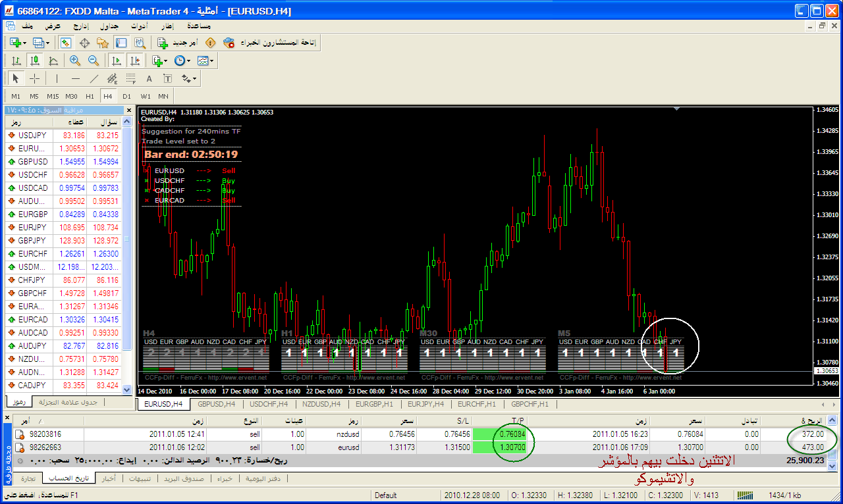Select the text label tool

tap(168, 78)
